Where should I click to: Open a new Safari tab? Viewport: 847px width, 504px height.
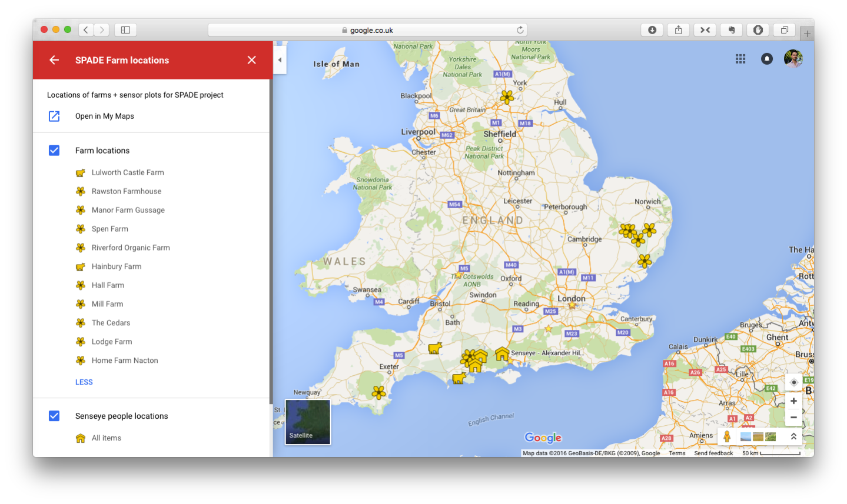pos(807,34)
